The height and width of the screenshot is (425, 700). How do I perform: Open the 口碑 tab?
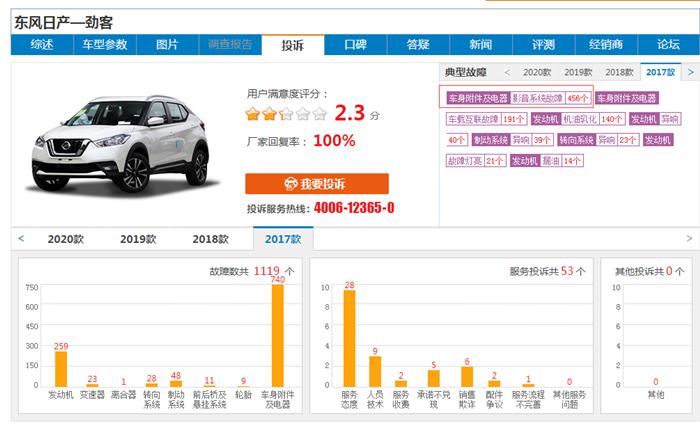[x=356, y=45]
